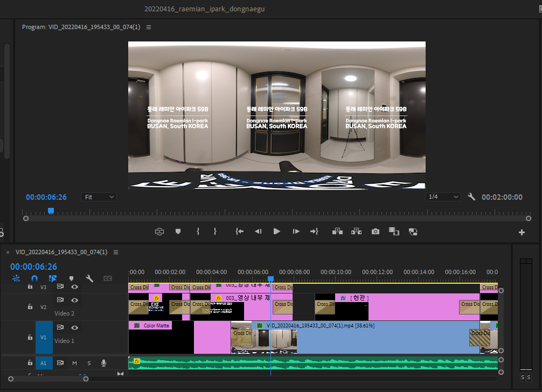Open Program monitor settings wrench
The width and height of the screenshot is (542, 392).
pyautogui.click(x=471, y=197)
